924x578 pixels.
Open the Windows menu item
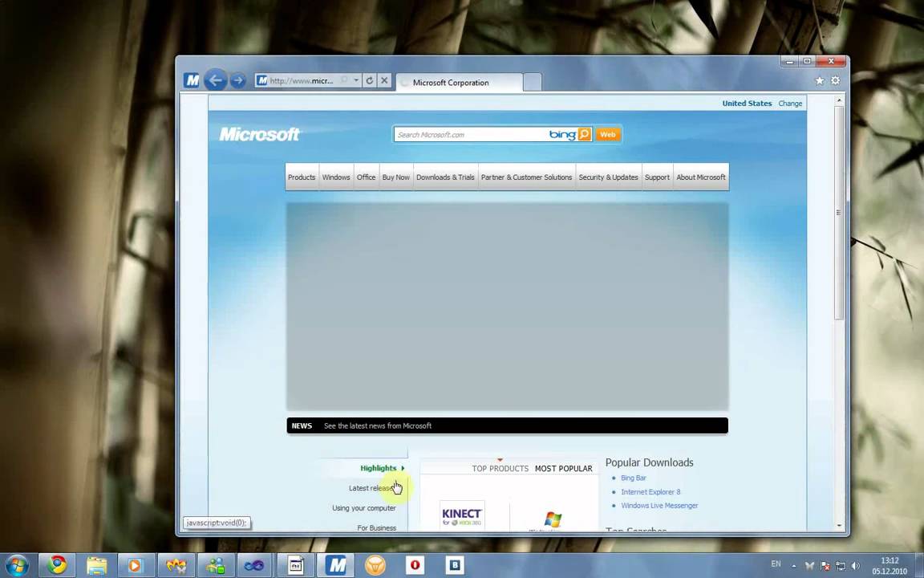coord(336,177)
